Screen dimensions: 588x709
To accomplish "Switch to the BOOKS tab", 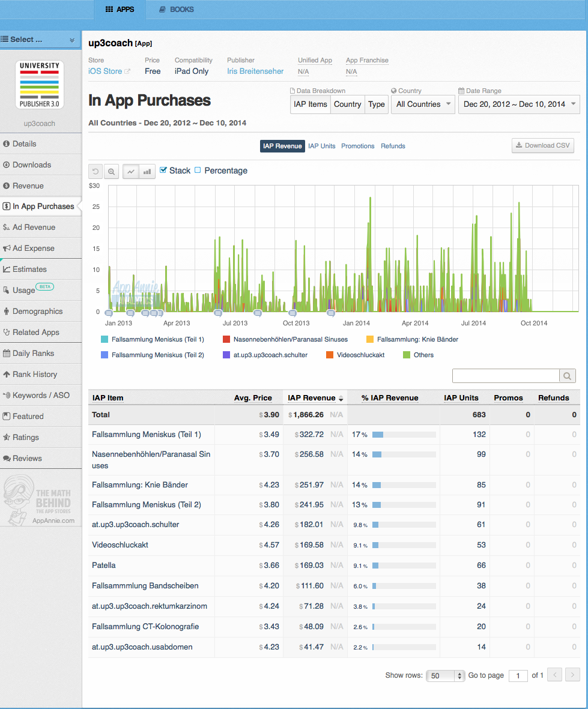I will (177, 10).
